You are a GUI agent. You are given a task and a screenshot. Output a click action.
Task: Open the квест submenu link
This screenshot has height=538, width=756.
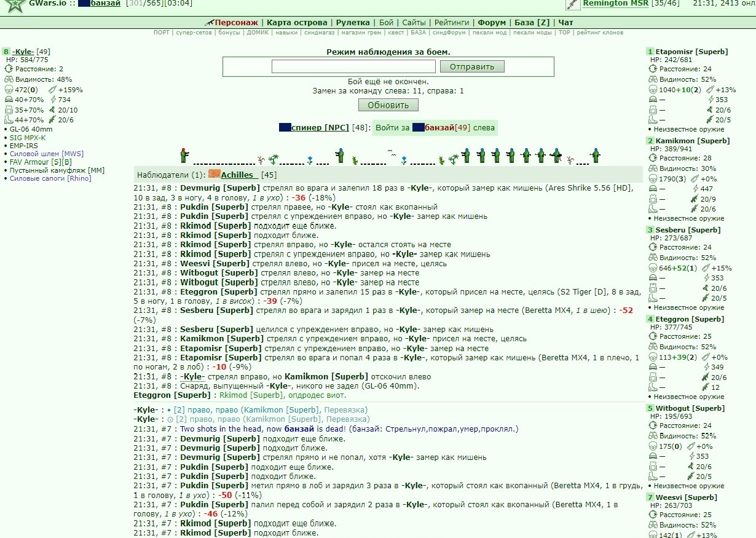pos(396,33)
